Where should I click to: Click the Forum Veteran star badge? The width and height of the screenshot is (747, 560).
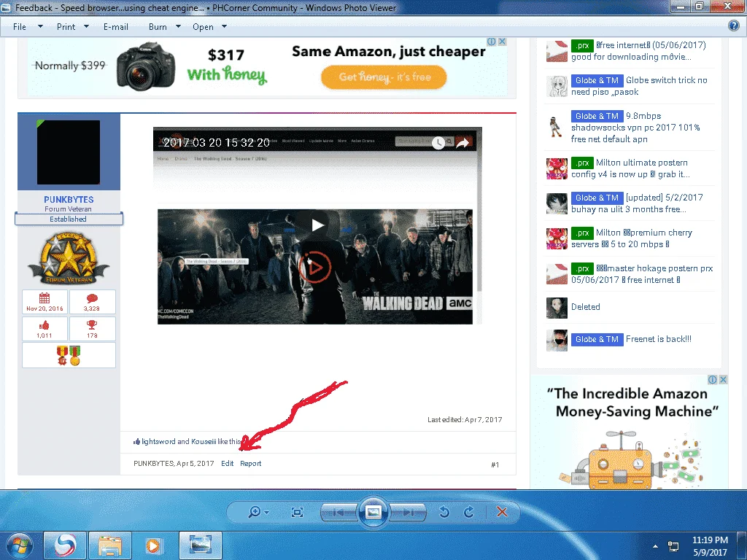coord(69,259)
